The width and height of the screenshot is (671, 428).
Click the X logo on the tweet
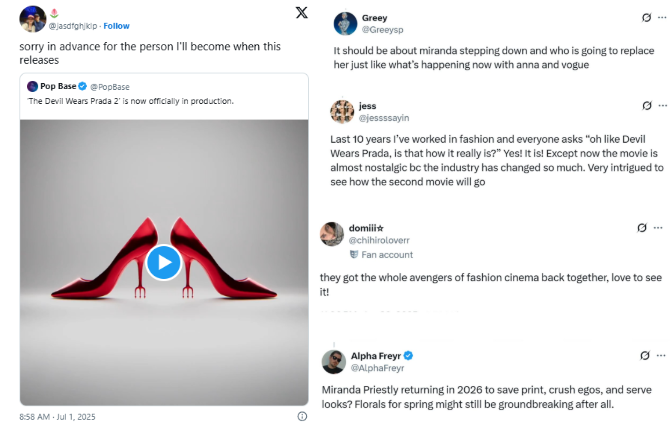(302, 13)
